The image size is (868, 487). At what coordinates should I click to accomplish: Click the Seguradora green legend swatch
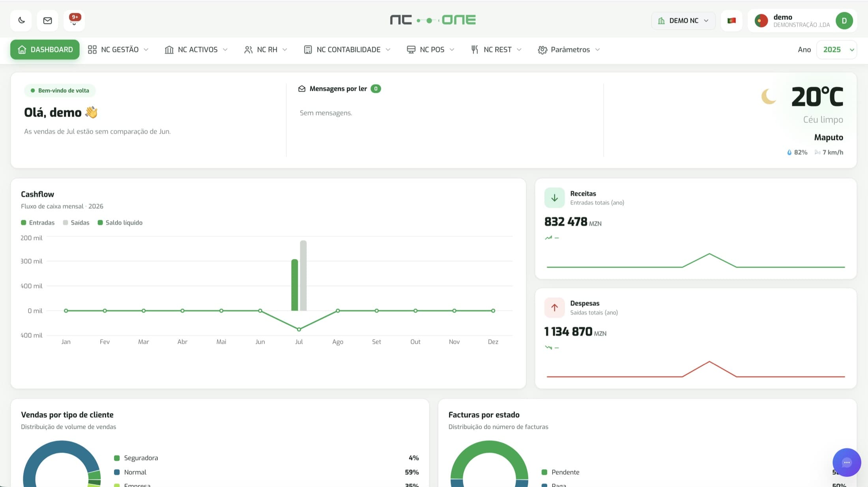[x=117, y=458]
